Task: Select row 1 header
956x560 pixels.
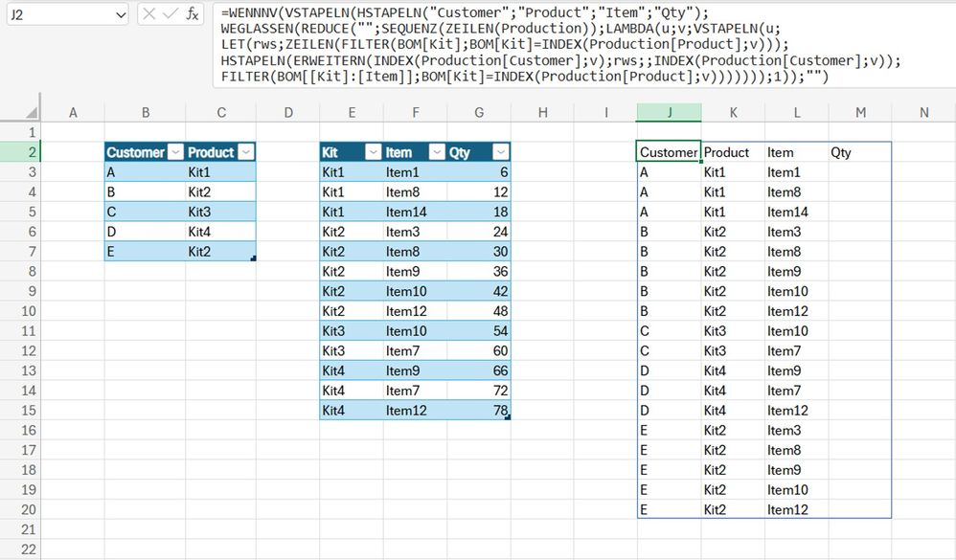Action: point(20,132)
